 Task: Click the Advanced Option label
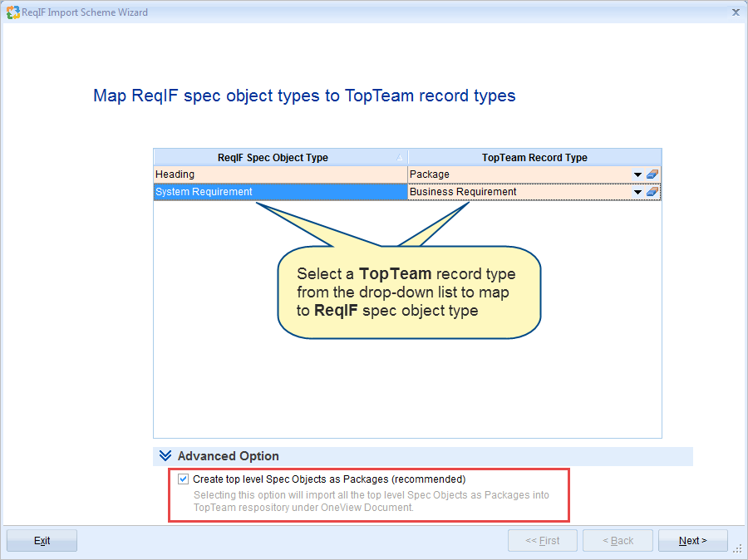click(x=228, y=456)
